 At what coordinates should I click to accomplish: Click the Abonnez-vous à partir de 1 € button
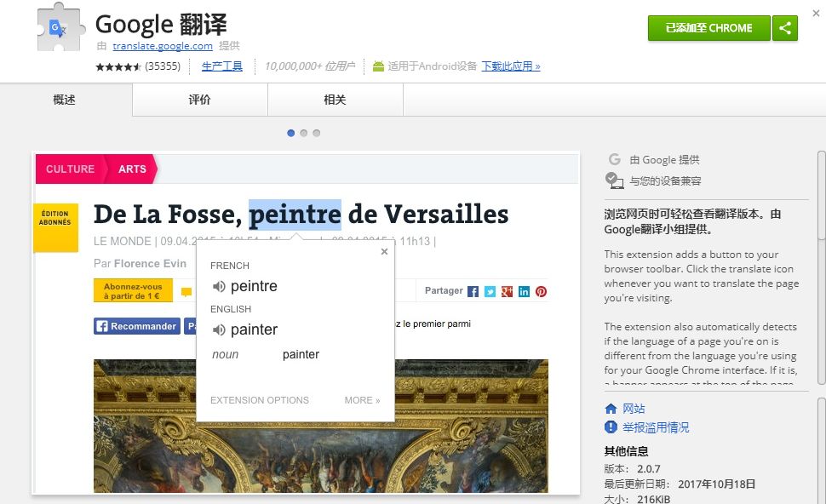coord(134,290)
